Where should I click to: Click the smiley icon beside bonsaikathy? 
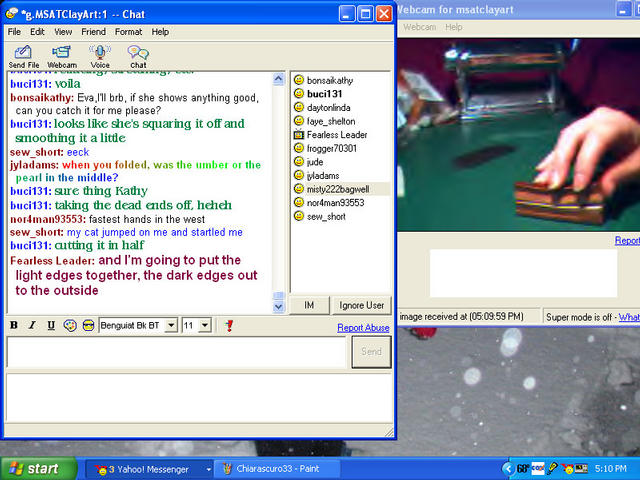click(299, 80)
